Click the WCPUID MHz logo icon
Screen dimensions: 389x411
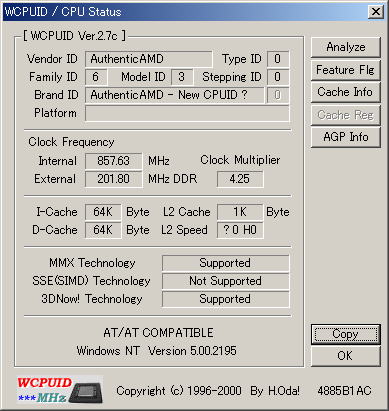point(60,389)
